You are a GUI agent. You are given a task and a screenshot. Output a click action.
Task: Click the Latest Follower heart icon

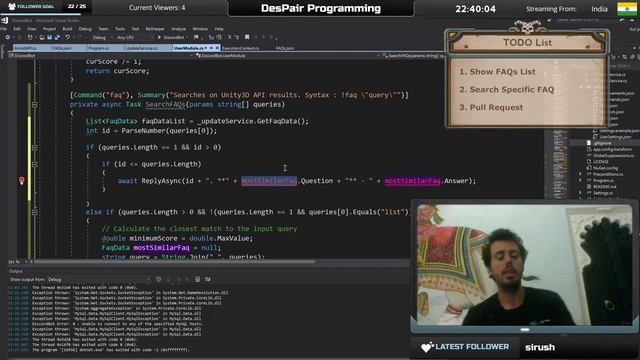click(427, 347)
